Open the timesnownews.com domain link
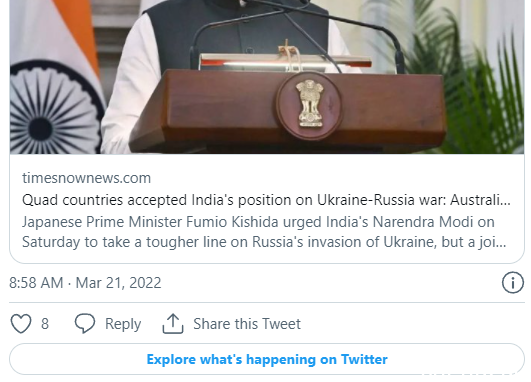The width and height of the screenshot is (531, 382). tap(86, 178)
